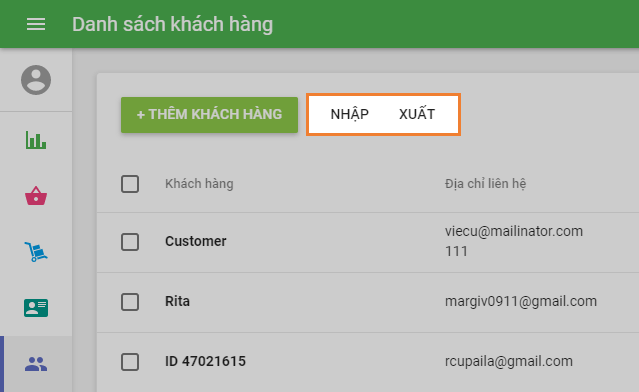The width and height of the screenshot is (639, 392).
Task: Tick the checkbox for Rita row
Action: point(130,302)
